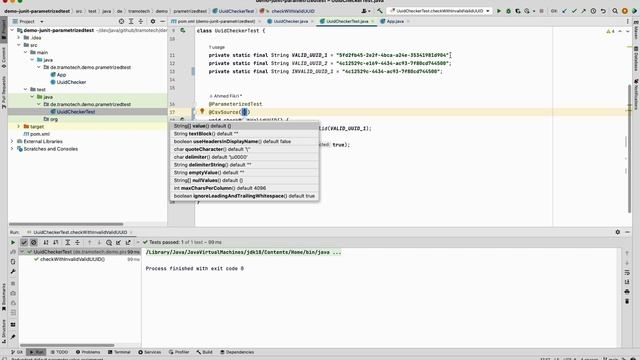Expand Scratches and Consoles node

click(x=12, y=149)
